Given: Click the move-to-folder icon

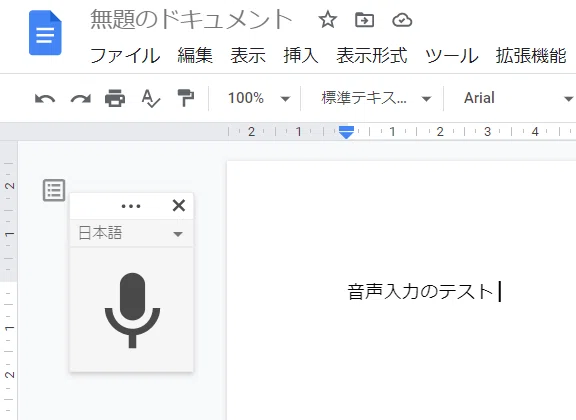Looking at the screenshot, I should 364,20.
